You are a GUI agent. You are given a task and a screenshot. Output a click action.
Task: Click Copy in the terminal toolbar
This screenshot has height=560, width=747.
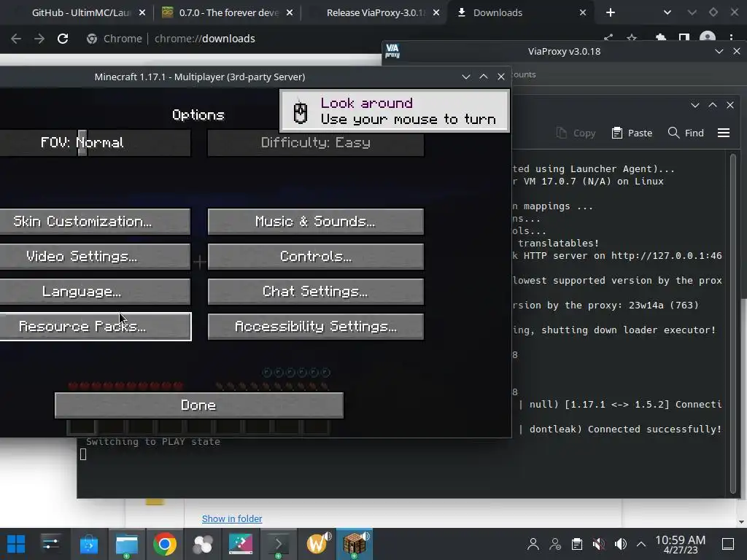point(576,133)
